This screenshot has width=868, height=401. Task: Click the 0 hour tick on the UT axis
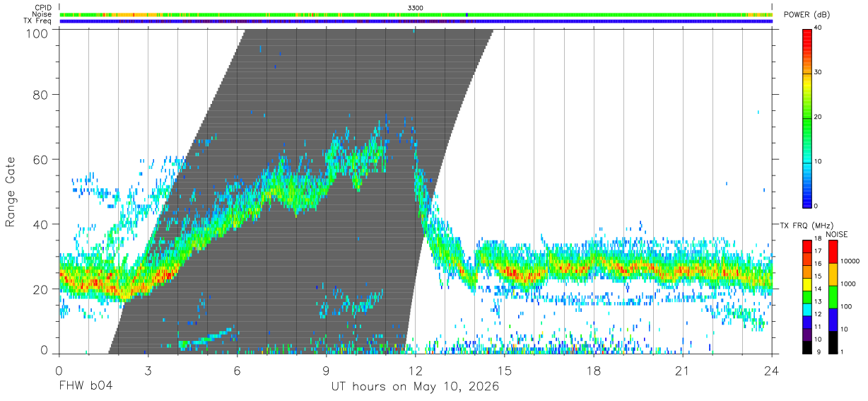(x=59, y=370)
